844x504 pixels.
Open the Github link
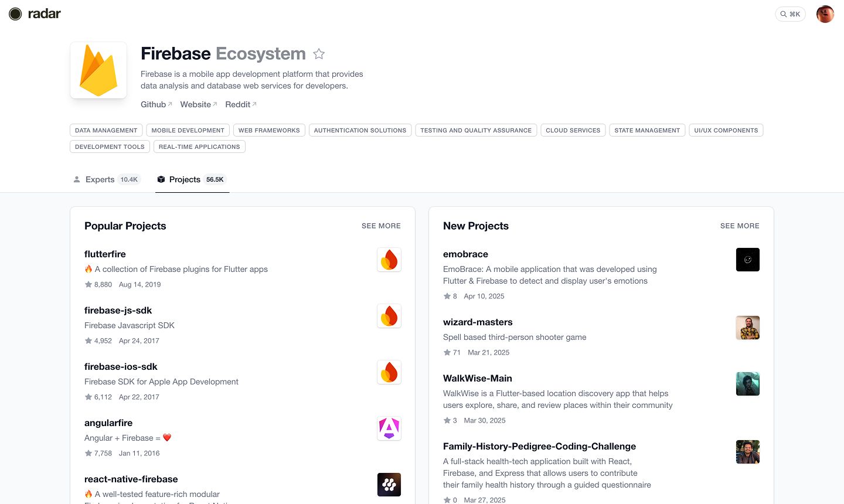[156, 104]
